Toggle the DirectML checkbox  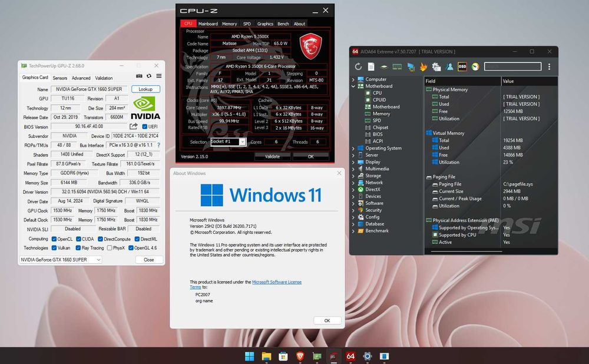tap(137, 239)
